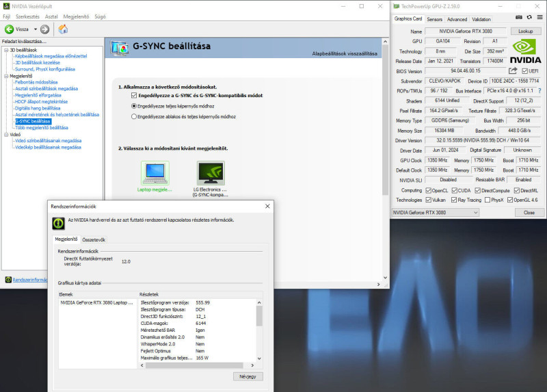Click the green Vissza back arrow icon

(9, 29)
